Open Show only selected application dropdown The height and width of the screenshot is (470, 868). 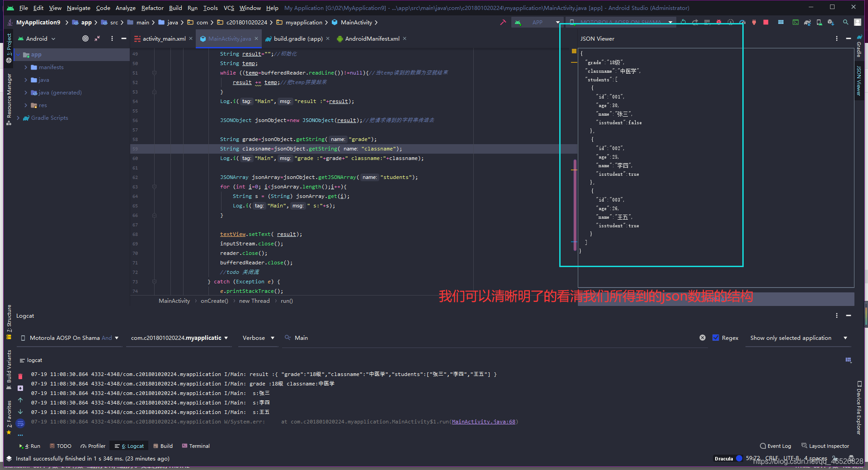pos(799,338)
